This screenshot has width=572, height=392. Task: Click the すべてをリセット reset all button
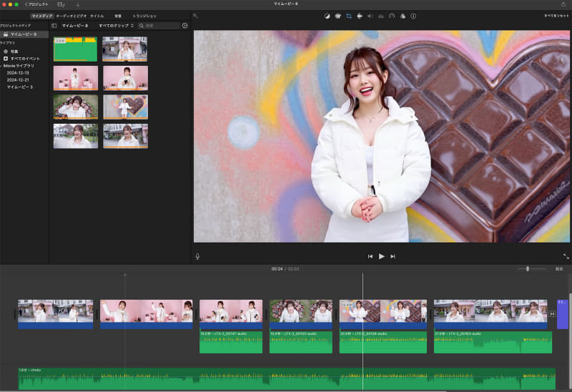click(x=556, y=16)
